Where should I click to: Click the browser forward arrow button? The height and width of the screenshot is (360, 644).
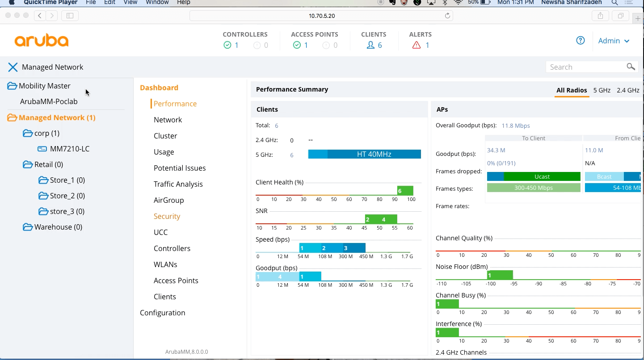click(52, 16)
